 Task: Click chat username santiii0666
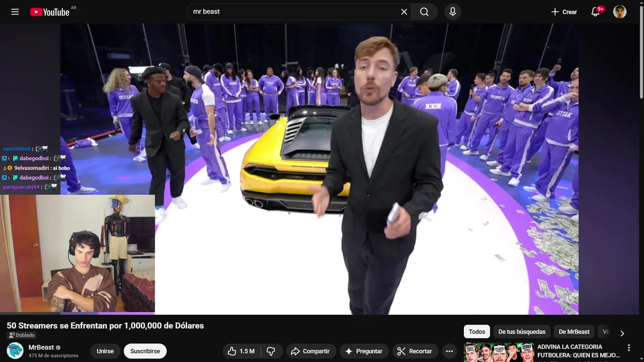click(x=17, y=149)
